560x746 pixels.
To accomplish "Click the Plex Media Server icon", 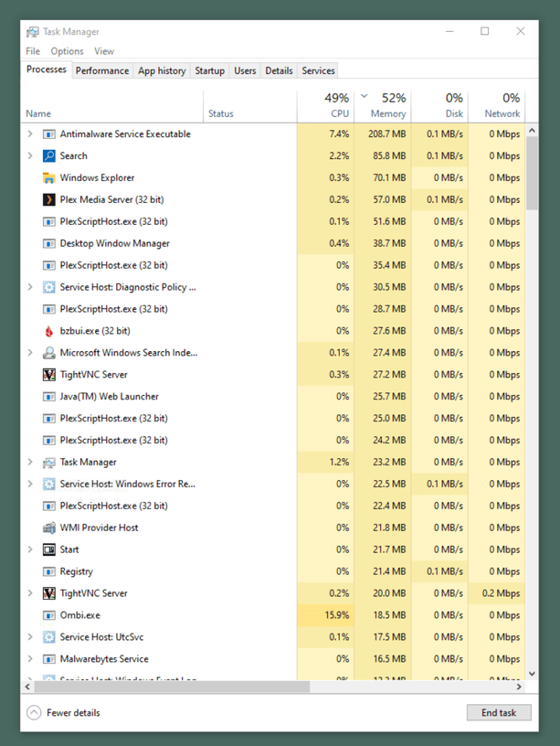I will tap(49, 199).
